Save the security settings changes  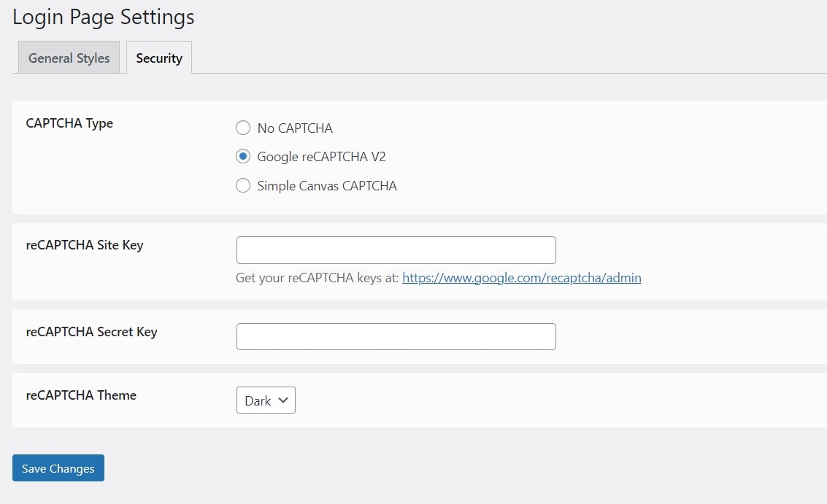[58, 468]
